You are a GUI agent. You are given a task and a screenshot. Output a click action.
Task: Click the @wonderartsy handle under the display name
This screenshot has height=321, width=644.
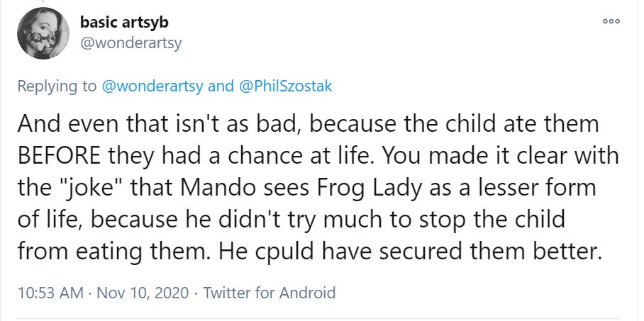point(131,43)
